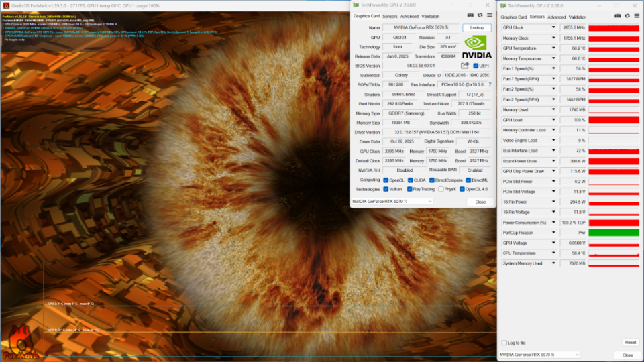
Task: Open the hamburger menu in the Graphics Card GPU-Z window
Action: click(x=490, y=15)
